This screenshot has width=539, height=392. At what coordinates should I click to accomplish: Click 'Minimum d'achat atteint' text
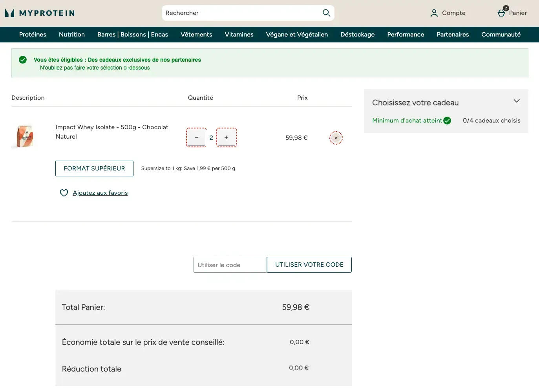pos(407,121)
